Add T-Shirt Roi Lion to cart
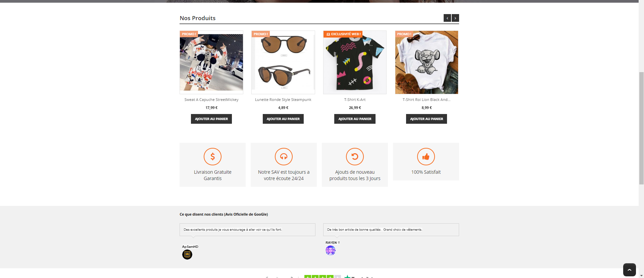Screen dimensions: 644x278 pyautogui.click(x=427, y=119)
